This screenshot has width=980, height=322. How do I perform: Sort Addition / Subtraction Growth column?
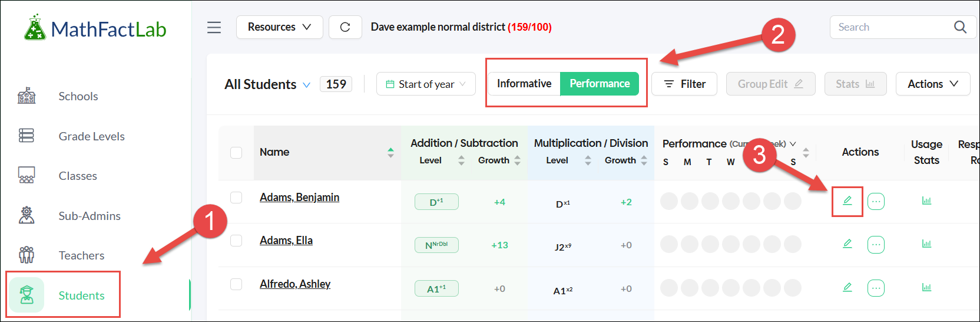click(517, 160)
